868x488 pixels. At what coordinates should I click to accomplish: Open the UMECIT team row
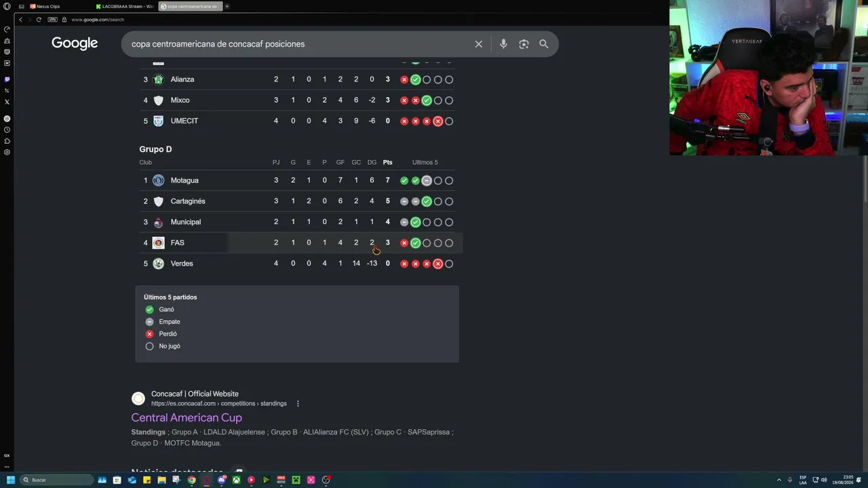(297, 121)
